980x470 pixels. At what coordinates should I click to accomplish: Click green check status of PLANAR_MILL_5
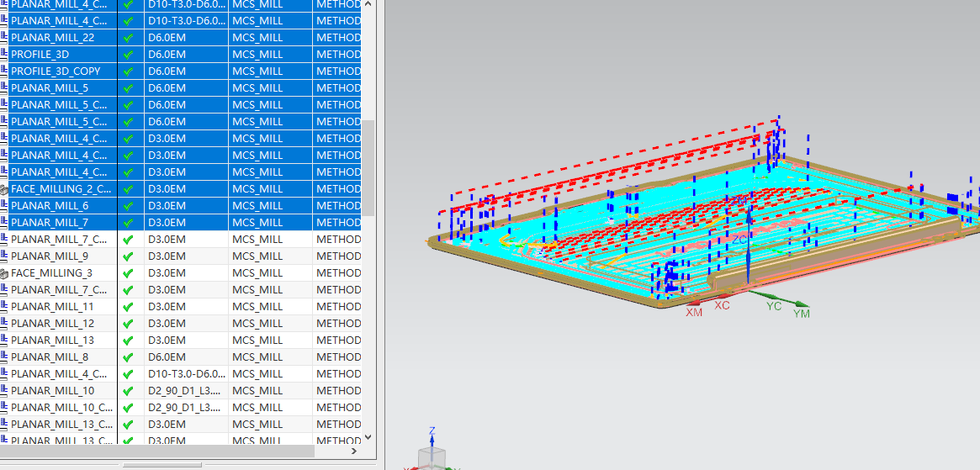point(129,88)
